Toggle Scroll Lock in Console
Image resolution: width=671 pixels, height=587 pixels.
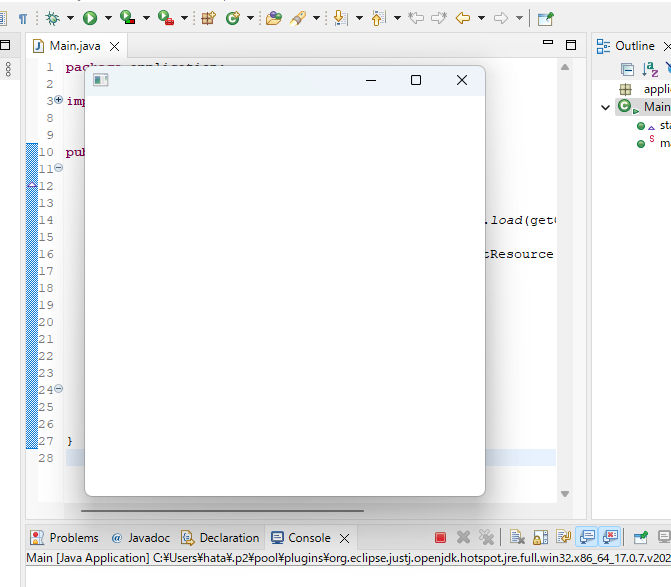click(540, 537)
